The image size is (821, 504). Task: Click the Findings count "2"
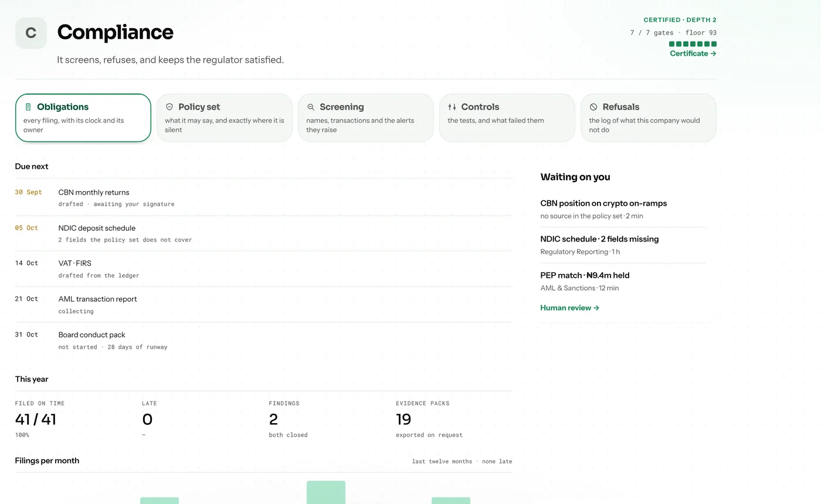click(x=273, y=419)
